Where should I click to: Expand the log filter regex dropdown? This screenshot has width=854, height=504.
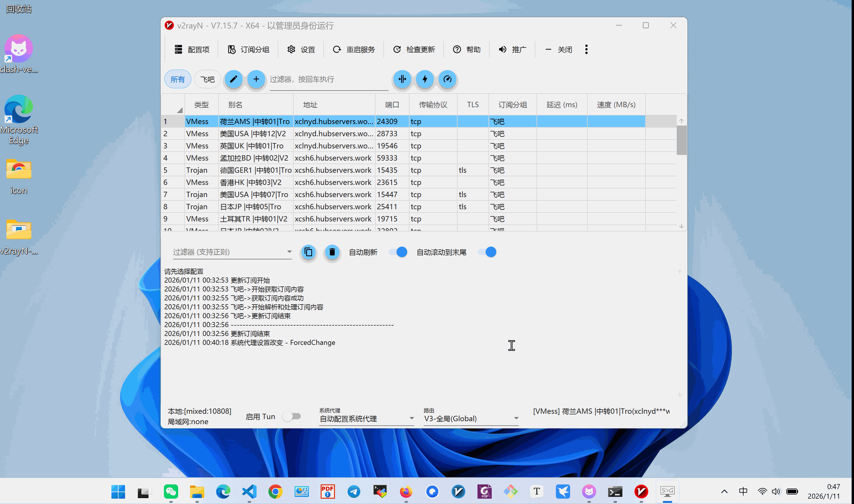point(289,252)
